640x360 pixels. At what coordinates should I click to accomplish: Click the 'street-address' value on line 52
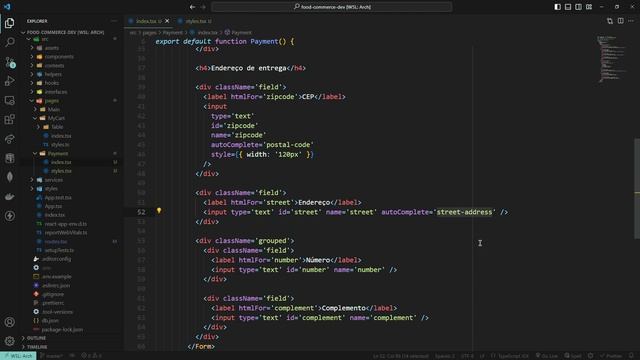(464, 212)
